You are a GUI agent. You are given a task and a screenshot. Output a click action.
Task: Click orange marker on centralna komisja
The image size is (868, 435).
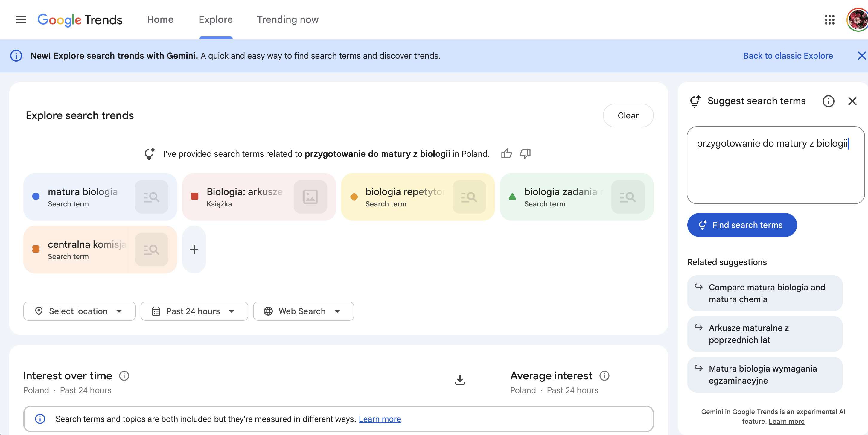[36, 249]
